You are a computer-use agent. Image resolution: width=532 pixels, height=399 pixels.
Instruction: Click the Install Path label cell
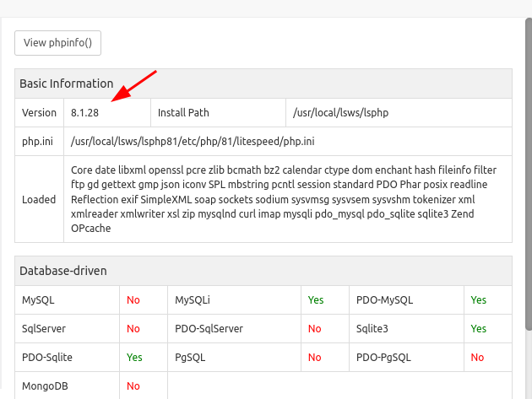click(x=183, y=112)
